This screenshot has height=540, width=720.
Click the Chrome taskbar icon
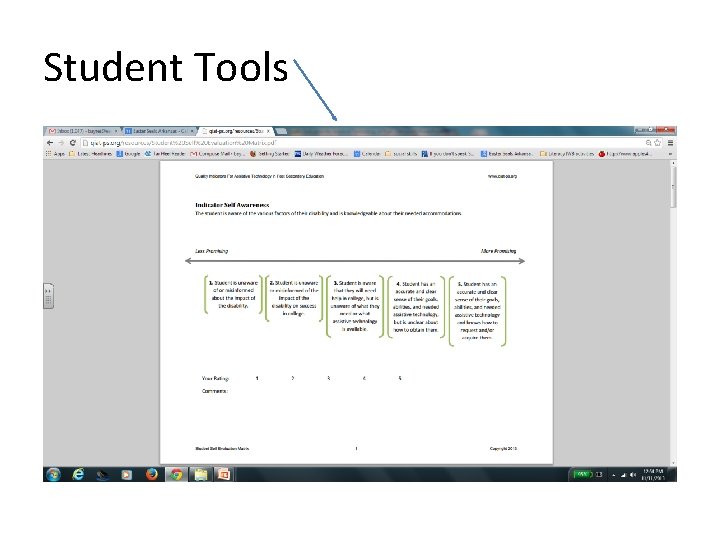[x=176, y=474]
